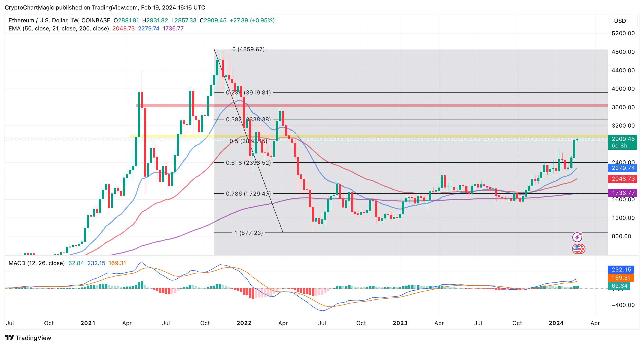This screenshot has width=644, height=346.
Task: Click the blue MACD value tag 232.15
Action: point(621,270)
